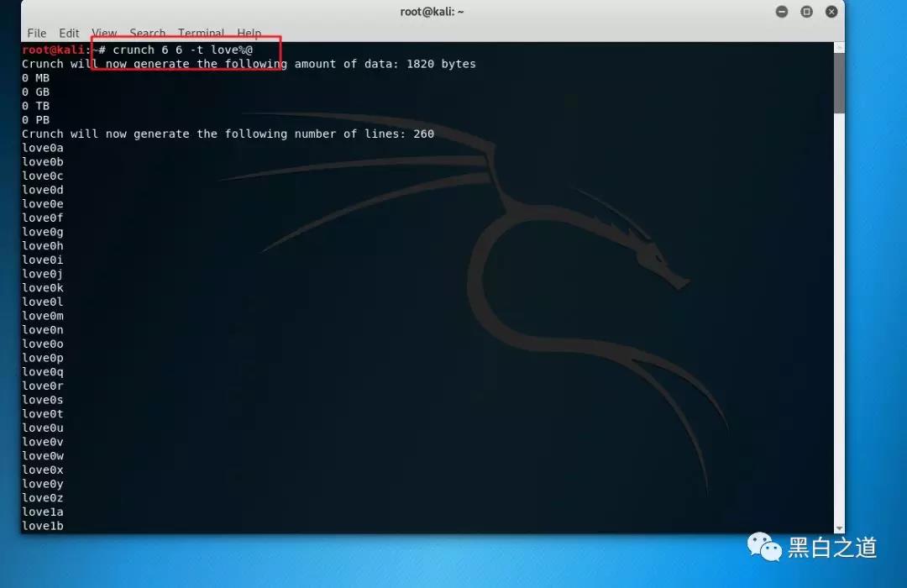907x588 pixels.
Task: Open the View menu
Action: point(104,34)
